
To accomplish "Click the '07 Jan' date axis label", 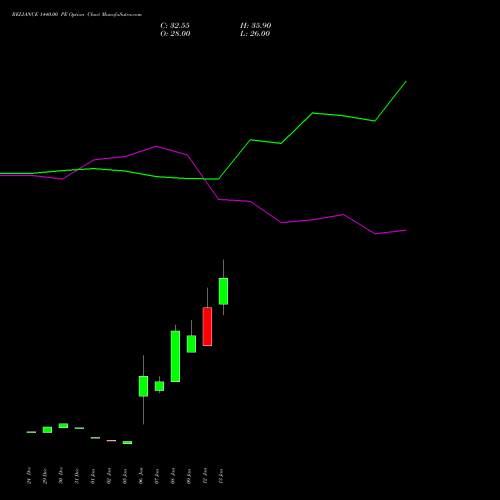I will [x=157, y=476].
